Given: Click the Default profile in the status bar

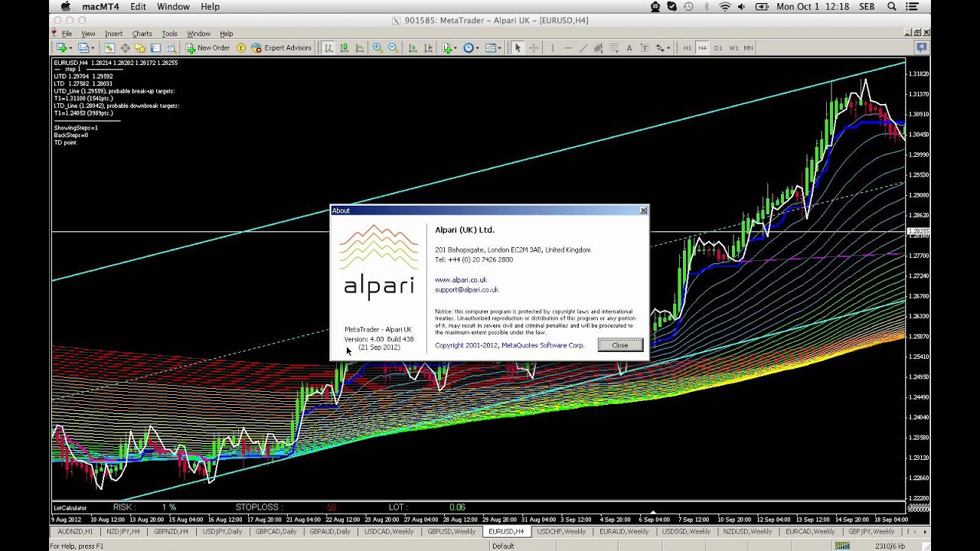Looking at the screenshot, I should coord(503,546).
